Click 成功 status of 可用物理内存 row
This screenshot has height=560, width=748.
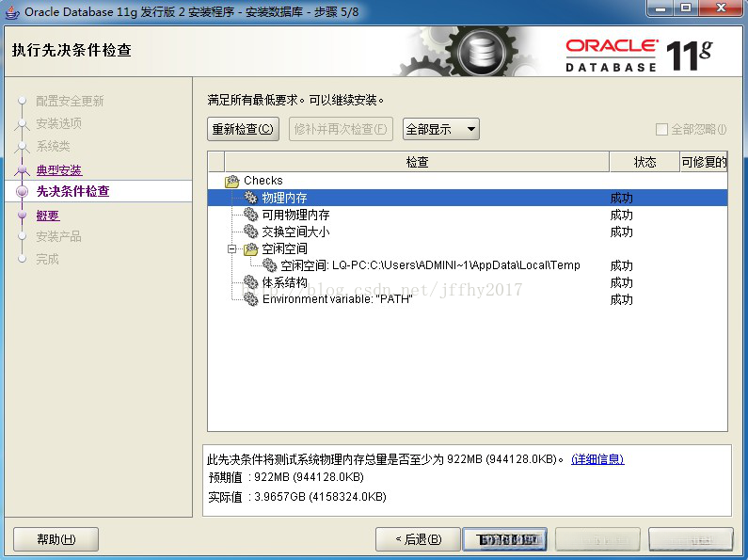pos(622,215)
